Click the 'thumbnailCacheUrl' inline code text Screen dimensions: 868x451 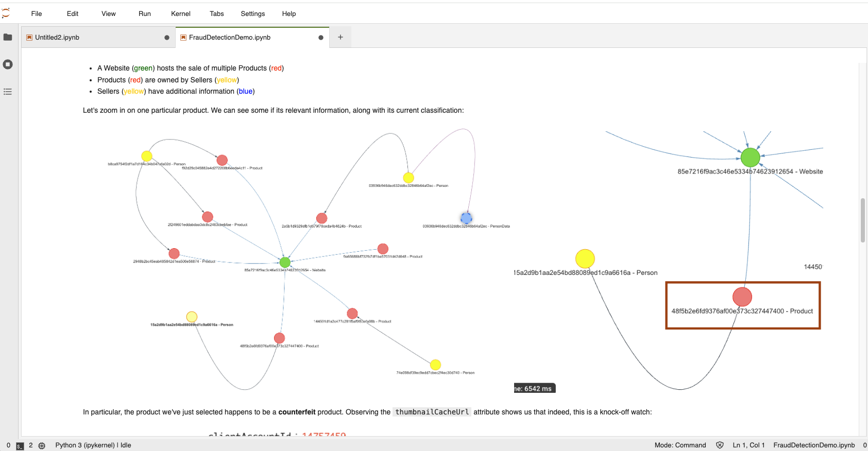pyautogui.click(x=432, y=412)
